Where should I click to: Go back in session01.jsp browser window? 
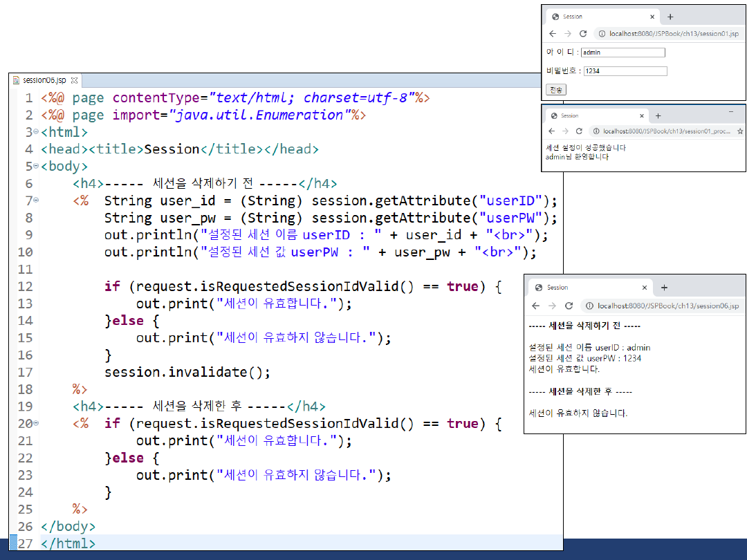(553, 33)
